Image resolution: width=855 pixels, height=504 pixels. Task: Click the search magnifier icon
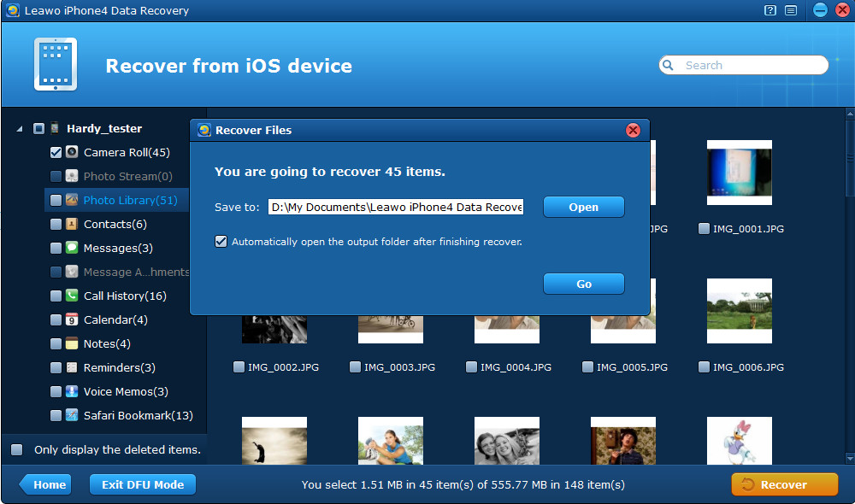coord(668,65)
